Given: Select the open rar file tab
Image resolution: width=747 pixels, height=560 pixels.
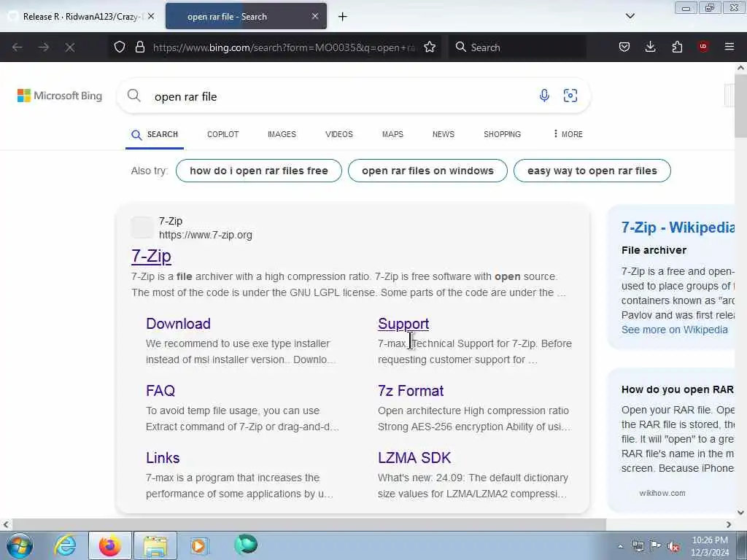Looking at the screenshot, I should (246, 16).
